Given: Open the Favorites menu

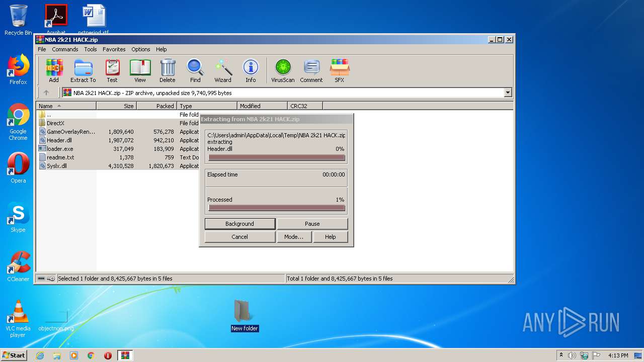Looking at the screenshot, I should 114,49.
